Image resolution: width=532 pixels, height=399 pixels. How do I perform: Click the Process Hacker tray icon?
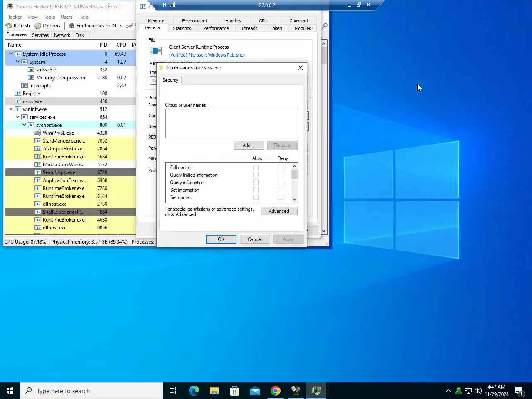[x=458, y=391]
